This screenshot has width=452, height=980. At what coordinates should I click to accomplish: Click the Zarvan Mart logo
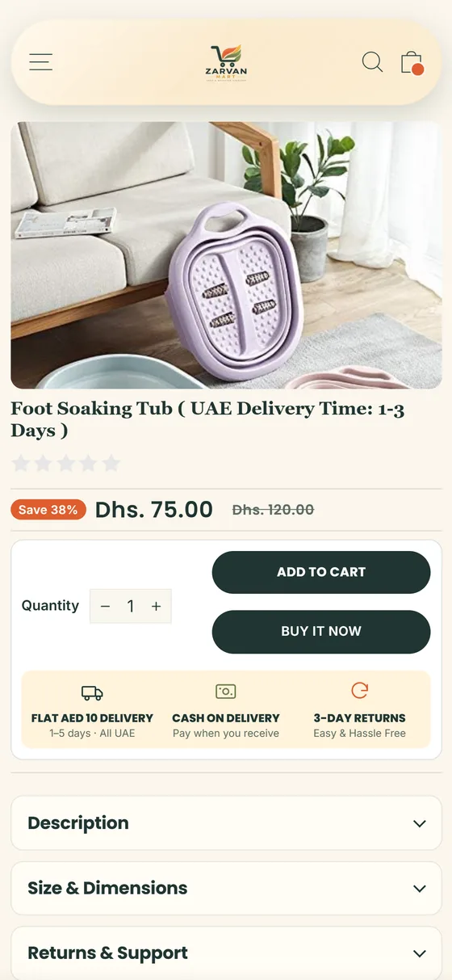(x=226, y=62)
